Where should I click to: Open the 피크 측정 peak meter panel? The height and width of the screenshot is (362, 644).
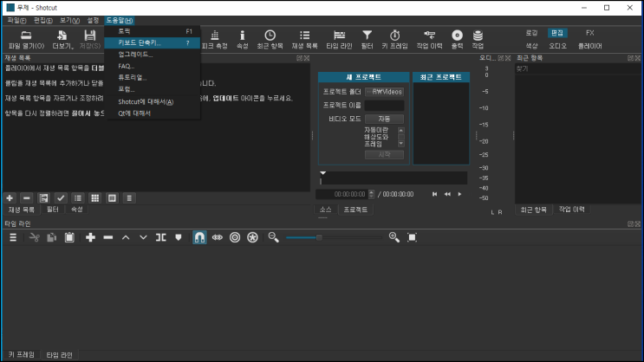214,40
